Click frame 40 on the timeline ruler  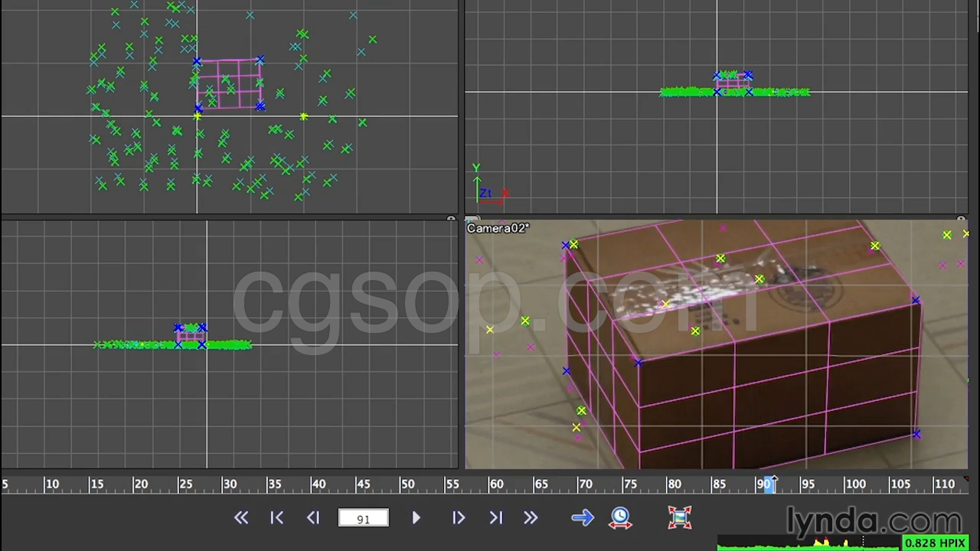click(318, 484)
